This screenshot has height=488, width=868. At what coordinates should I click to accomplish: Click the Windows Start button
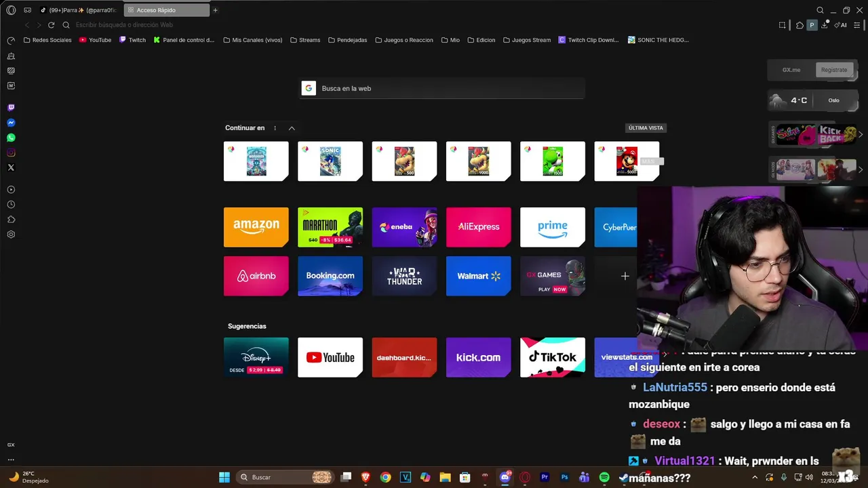point(224,477)
